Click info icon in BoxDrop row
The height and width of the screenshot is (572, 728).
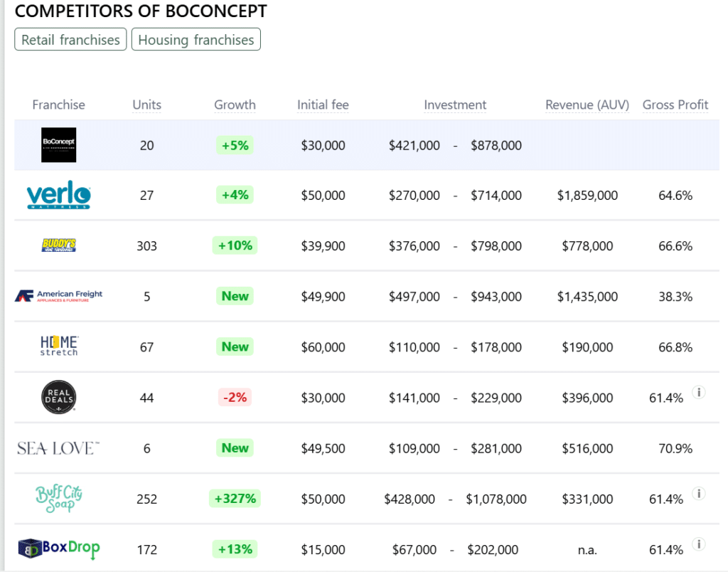[699, 544]
